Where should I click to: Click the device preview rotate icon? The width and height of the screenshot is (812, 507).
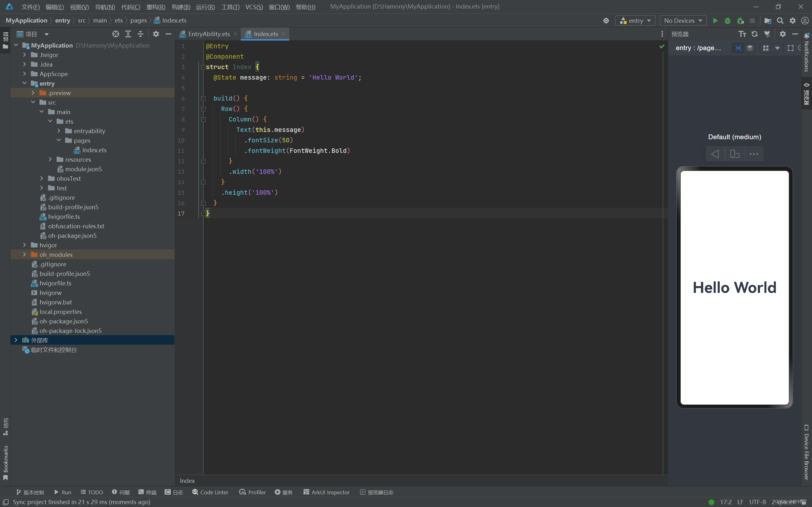pyautogui.click(x=734, y=153)
